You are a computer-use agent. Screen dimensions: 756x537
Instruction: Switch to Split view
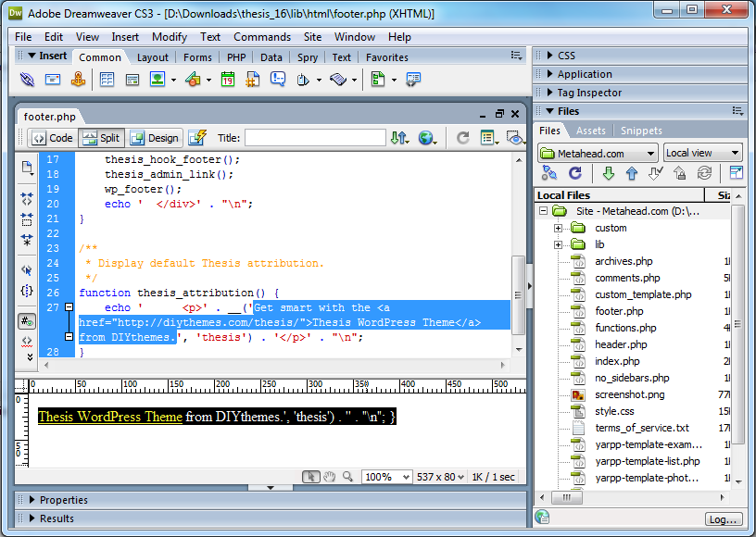[102, 138]
